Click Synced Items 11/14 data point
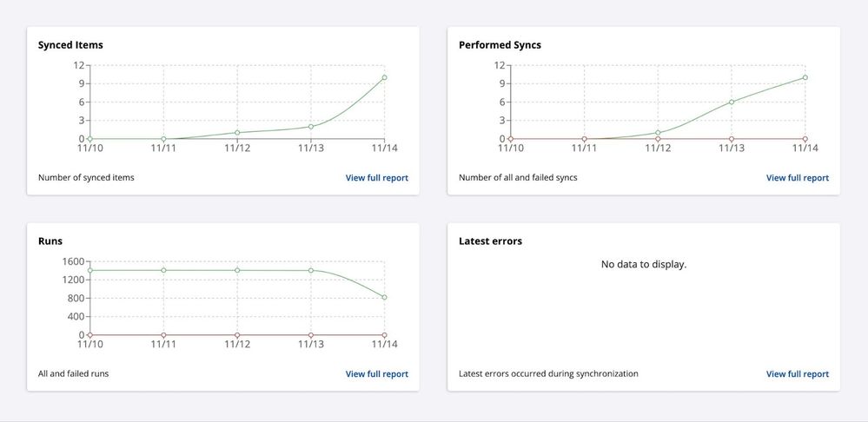 384,77
